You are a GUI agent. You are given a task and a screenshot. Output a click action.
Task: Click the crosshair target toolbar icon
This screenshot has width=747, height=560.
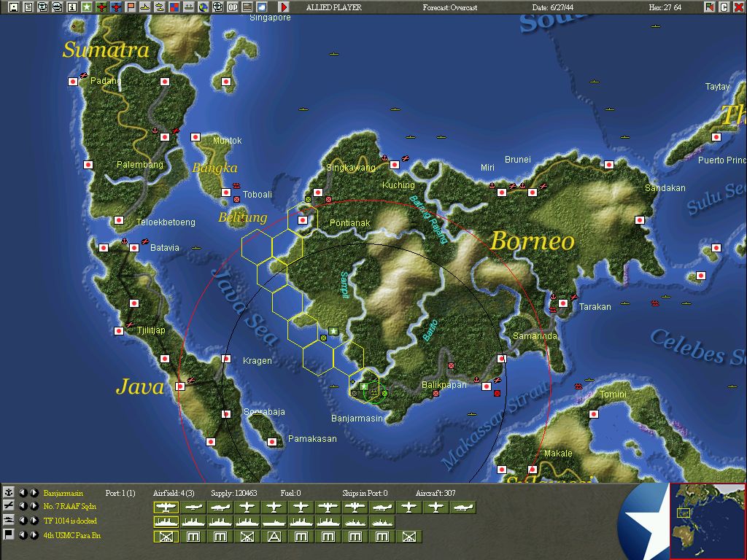point(217,7)
